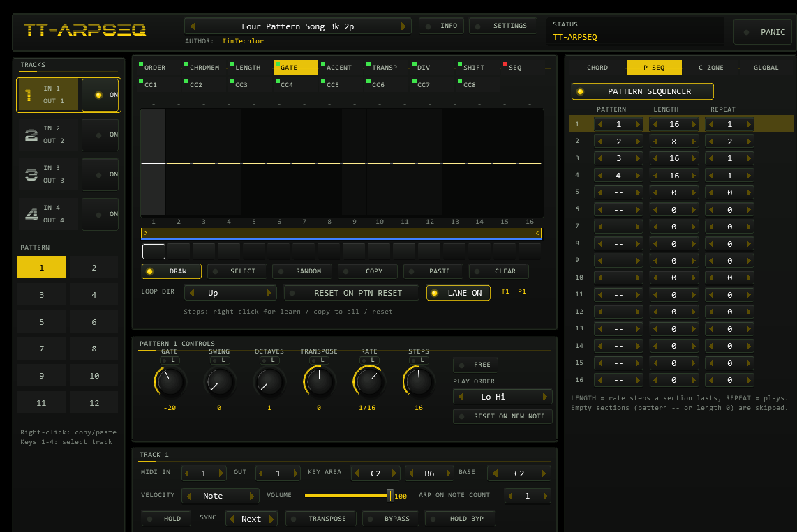This screenshot has width=797, height=532.
Task: Click step 1 box below the loop bar
Action: (x=154, y=251)
